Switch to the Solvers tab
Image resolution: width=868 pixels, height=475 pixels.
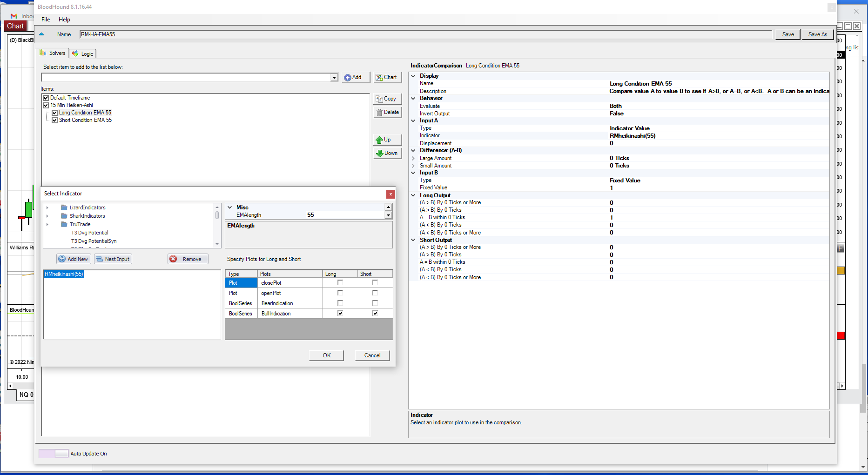(53, 53)
